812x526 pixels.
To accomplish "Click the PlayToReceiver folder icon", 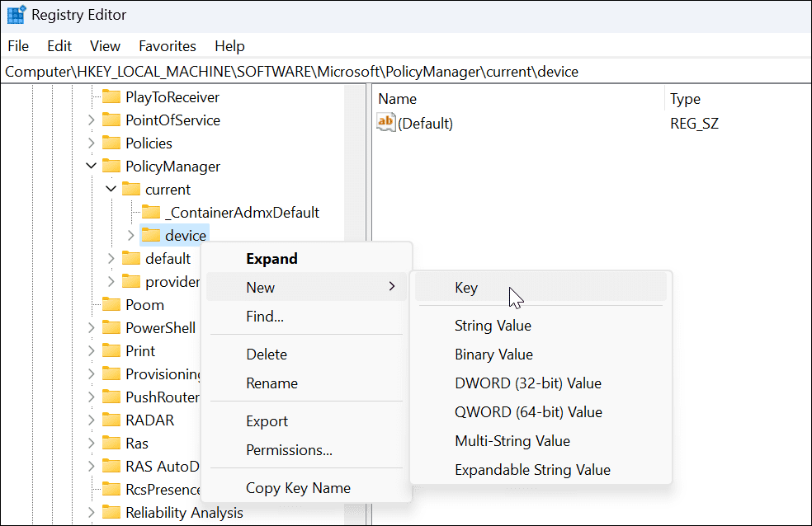I will point(111,97).
